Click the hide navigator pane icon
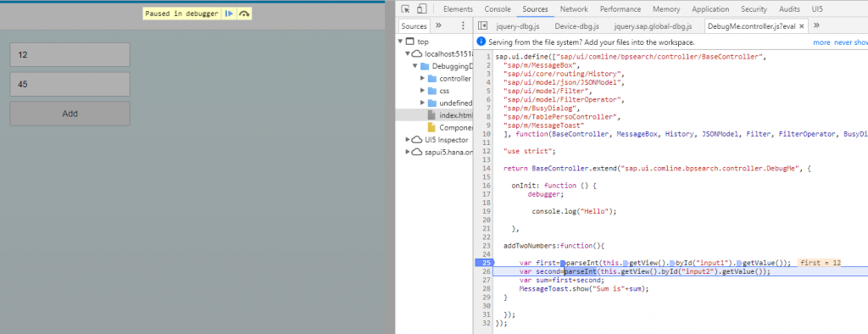Screen dimensions: 868x334 (482, 25)
